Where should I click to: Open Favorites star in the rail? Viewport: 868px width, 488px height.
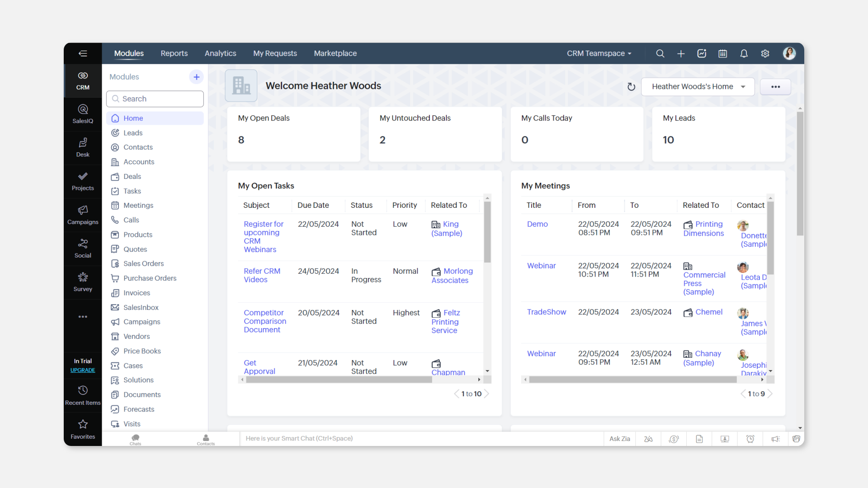pos(83,429)
